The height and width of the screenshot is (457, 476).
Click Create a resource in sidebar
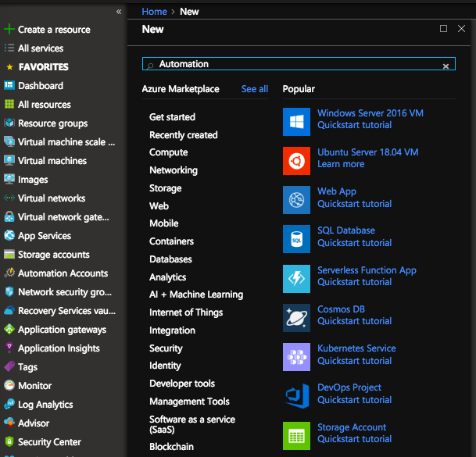pos(54,30)
